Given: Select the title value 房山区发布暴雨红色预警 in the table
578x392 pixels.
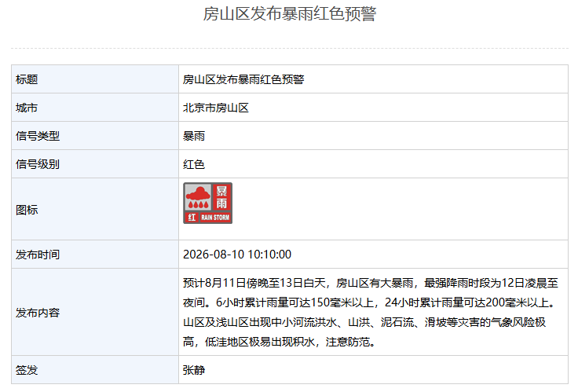Looking at the screenshot, I should tap(243, 79).
